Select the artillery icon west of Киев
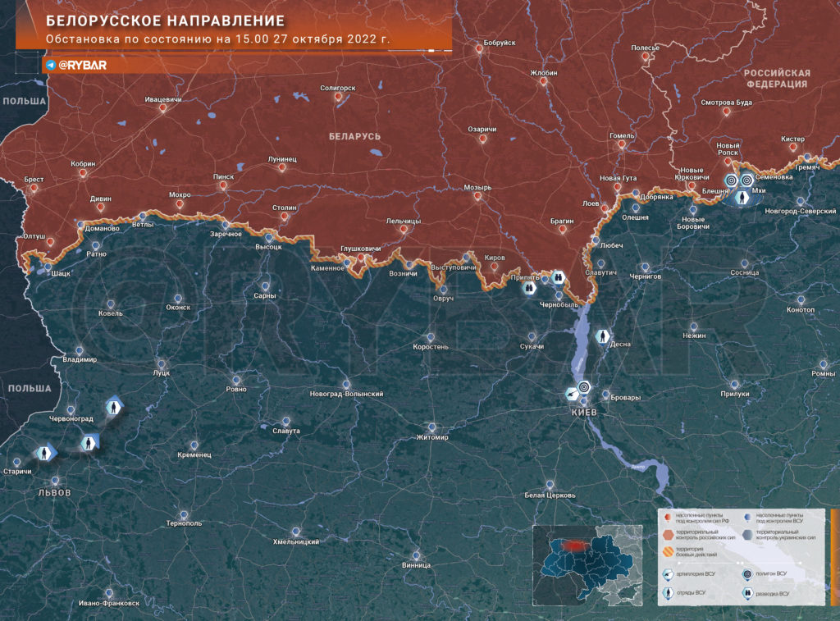This screenshot has width=840, height=621. coord(572,395)
